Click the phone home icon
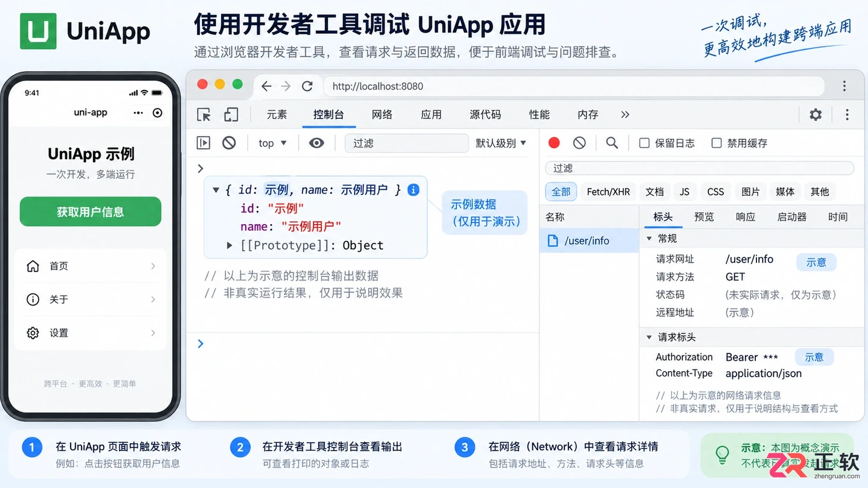 pyautogui.click(x=33, y=266)
